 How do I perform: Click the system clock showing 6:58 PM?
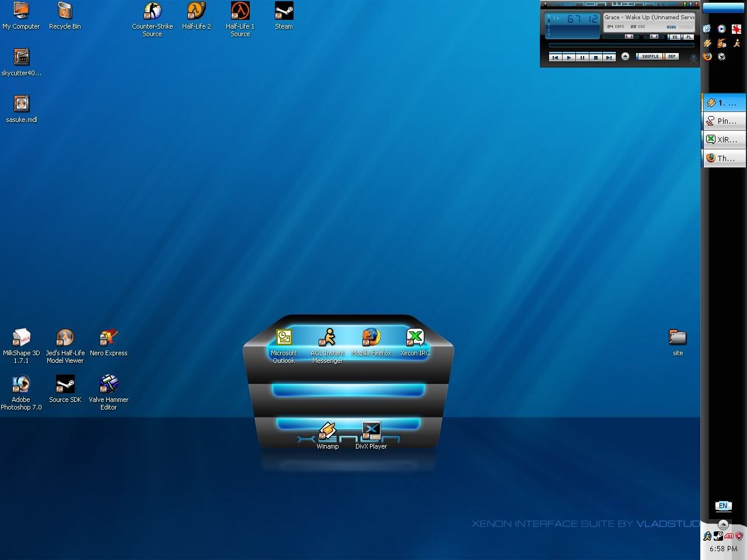click(724, 549)
